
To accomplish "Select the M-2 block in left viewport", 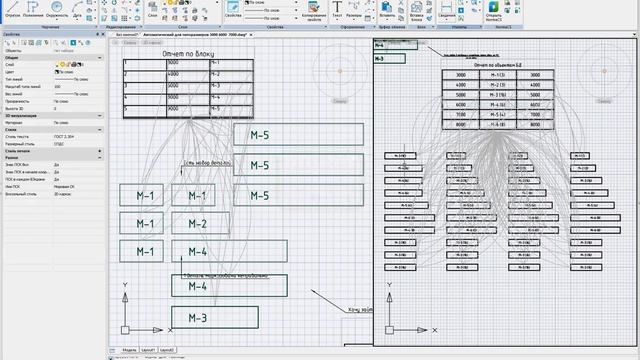I will coord(200,223).
